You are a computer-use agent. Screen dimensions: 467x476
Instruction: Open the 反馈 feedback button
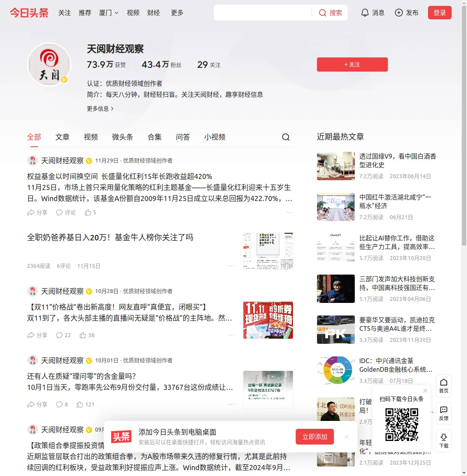444,413
